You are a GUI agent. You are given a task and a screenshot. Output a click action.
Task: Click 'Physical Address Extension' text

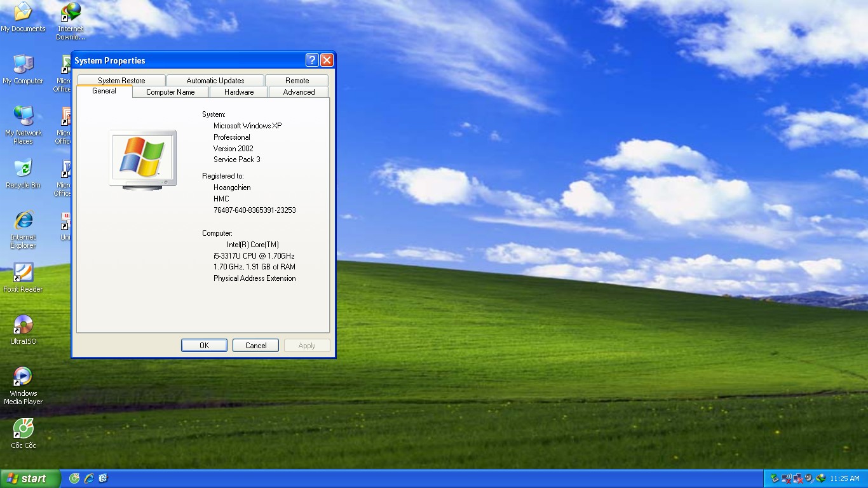[254, 278]
